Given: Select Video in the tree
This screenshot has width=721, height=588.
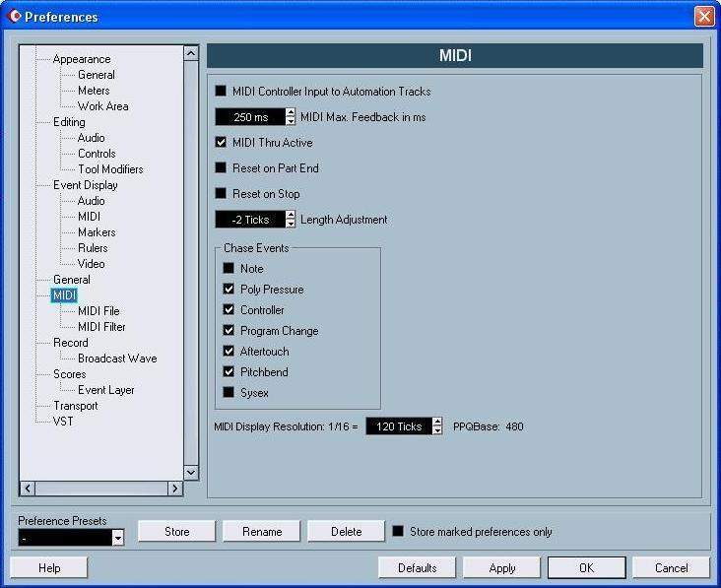Looking at the screenshot, I should click(x=91, y=263).
